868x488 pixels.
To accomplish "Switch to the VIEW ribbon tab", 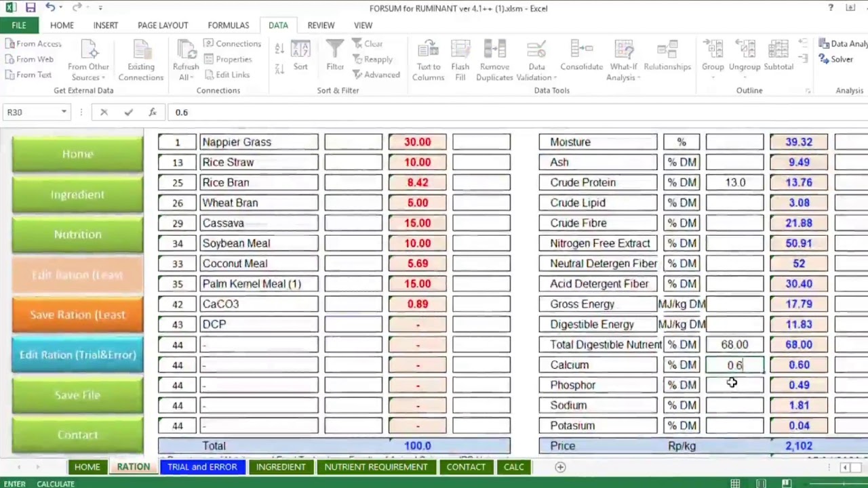I will [363, 25].
